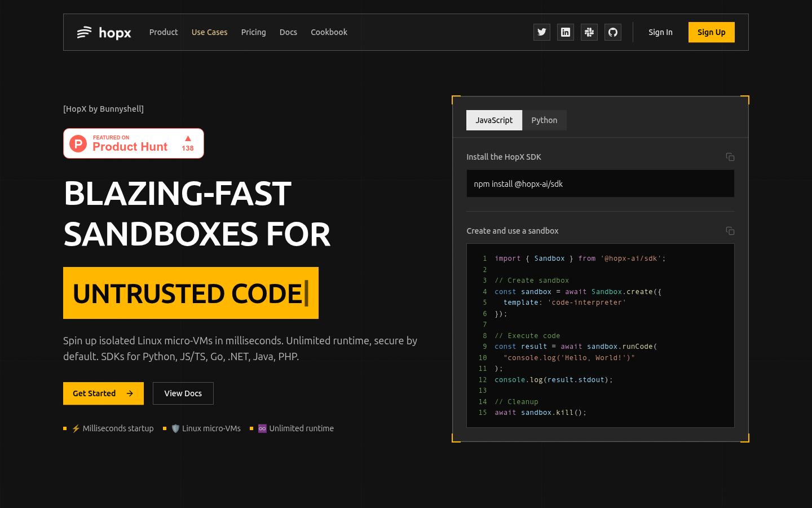Open View Docs button
Image resolution: width=812 pixels, height=508 pixels.
click(x=183, y=393)
